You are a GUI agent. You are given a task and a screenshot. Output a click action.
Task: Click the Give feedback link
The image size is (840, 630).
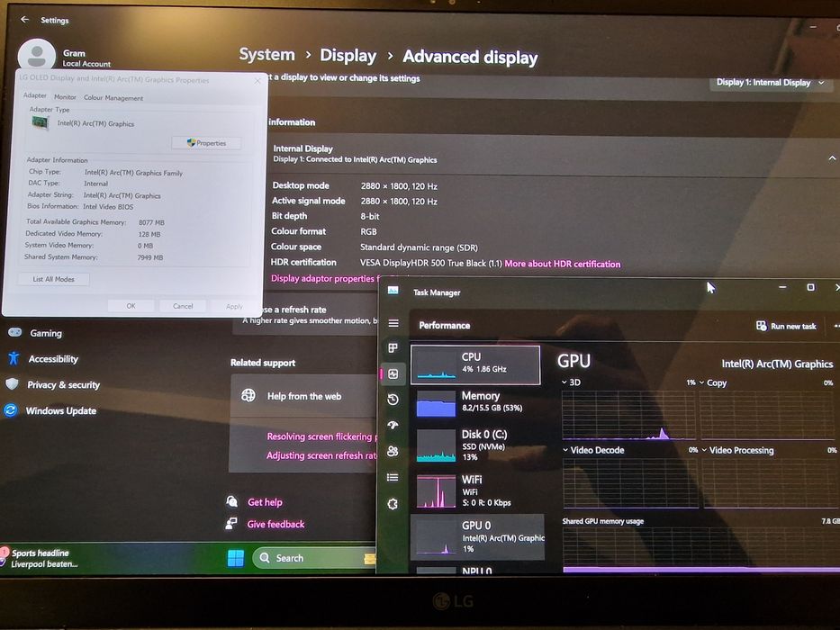(275, 524)
